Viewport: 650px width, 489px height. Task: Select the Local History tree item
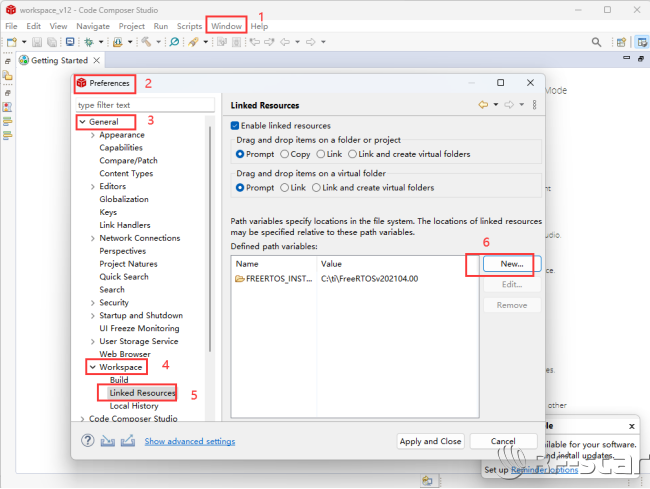click(134, 406)
